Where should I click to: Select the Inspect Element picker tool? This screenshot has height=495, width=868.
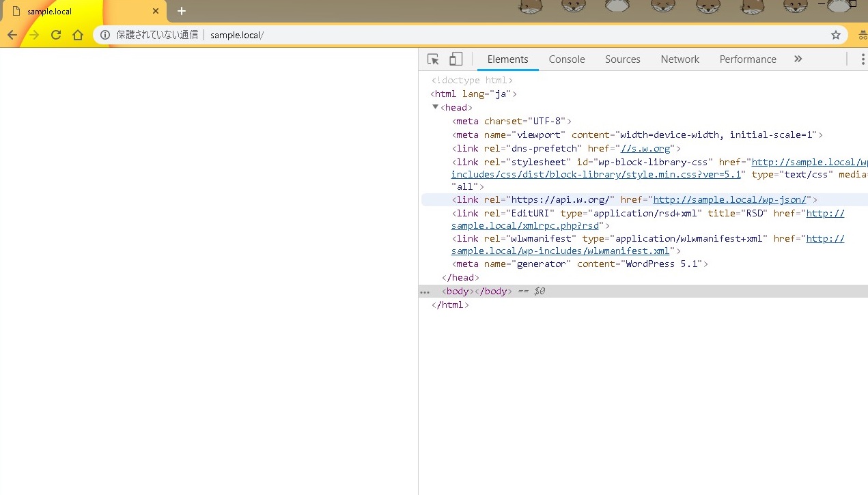click(x=432, y=59)
